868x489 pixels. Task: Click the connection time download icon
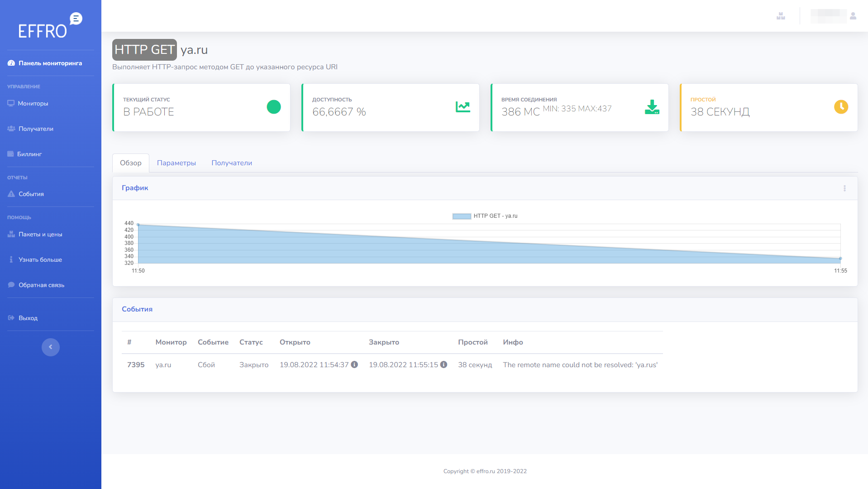[x=652, y=107]
